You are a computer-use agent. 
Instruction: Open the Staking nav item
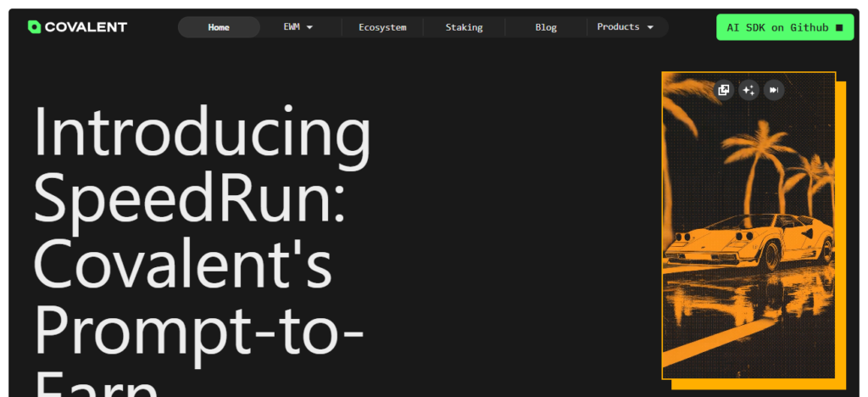pos(464,27)
